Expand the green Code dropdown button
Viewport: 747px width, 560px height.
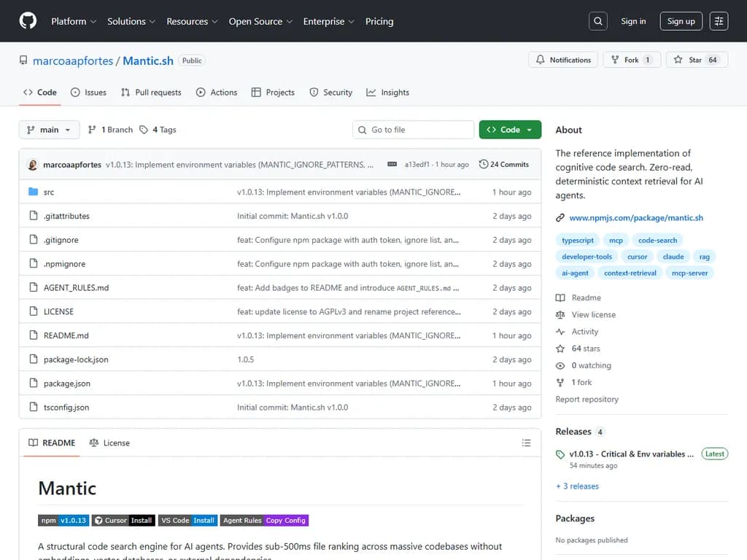[510, 130]
